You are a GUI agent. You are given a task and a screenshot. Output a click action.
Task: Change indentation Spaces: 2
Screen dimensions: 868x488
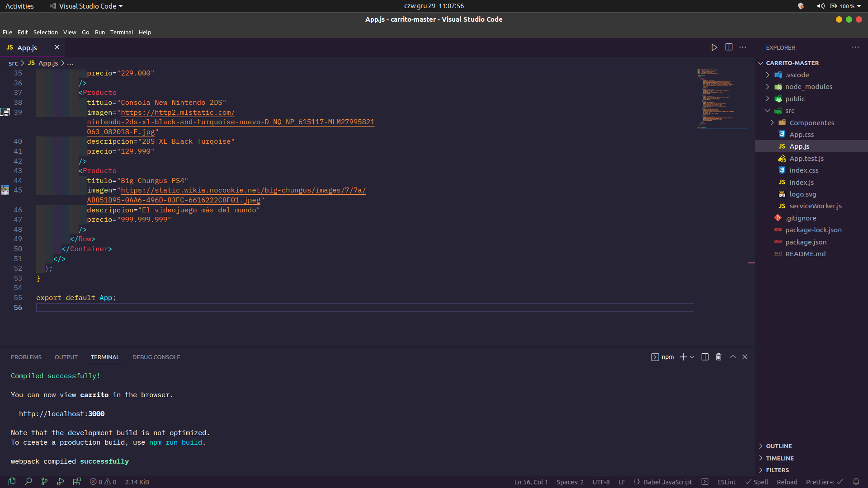(x=570, y=482)
